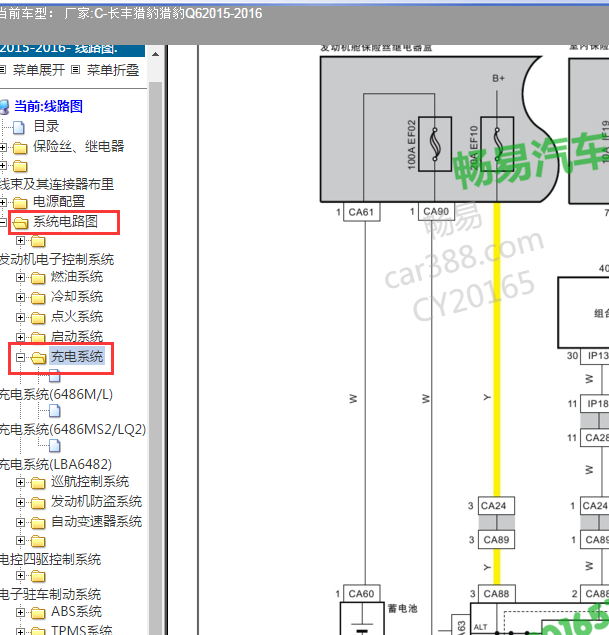Select the 冷却系统 label

[77, 296]
